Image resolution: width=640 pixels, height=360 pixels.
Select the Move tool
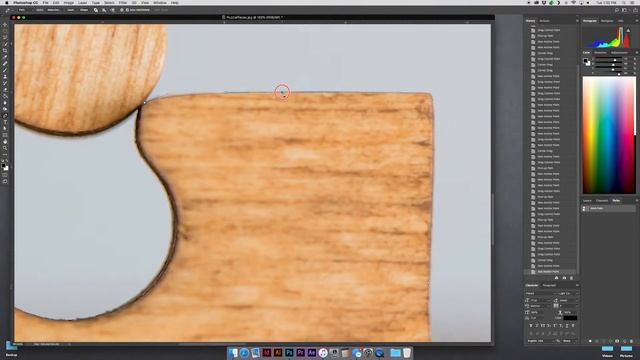point(5,24)
